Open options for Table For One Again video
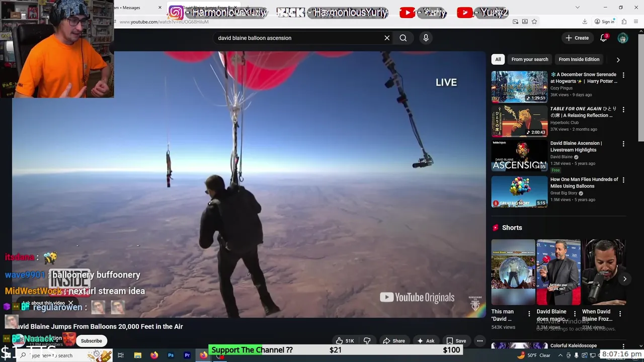644x362 pixels. 623,109
